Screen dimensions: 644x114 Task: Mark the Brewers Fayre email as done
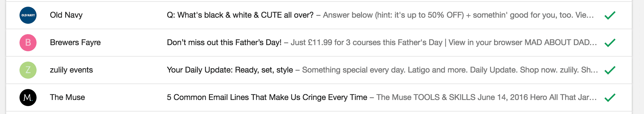(610, 43)
